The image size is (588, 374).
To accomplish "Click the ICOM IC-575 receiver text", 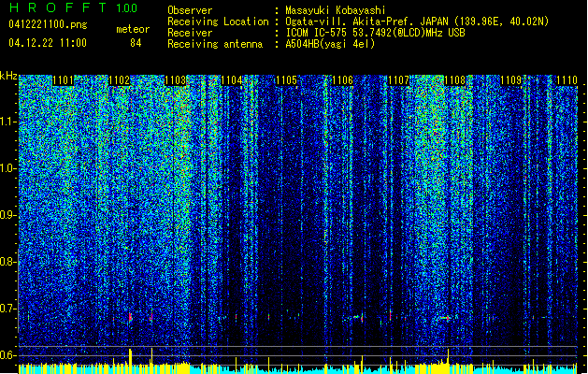I will 375,33.
